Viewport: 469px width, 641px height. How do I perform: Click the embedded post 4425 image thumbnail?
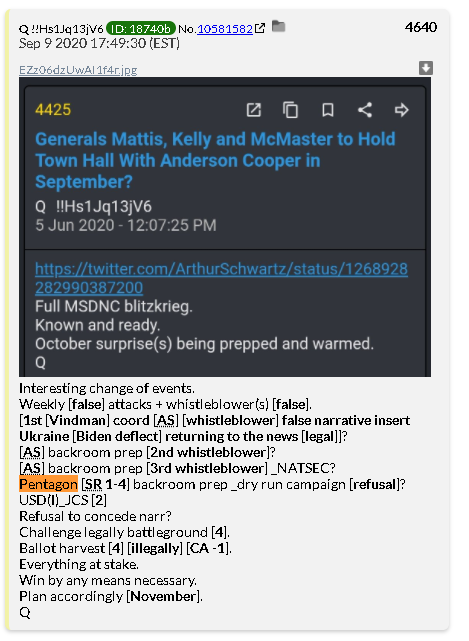point(225,227)
